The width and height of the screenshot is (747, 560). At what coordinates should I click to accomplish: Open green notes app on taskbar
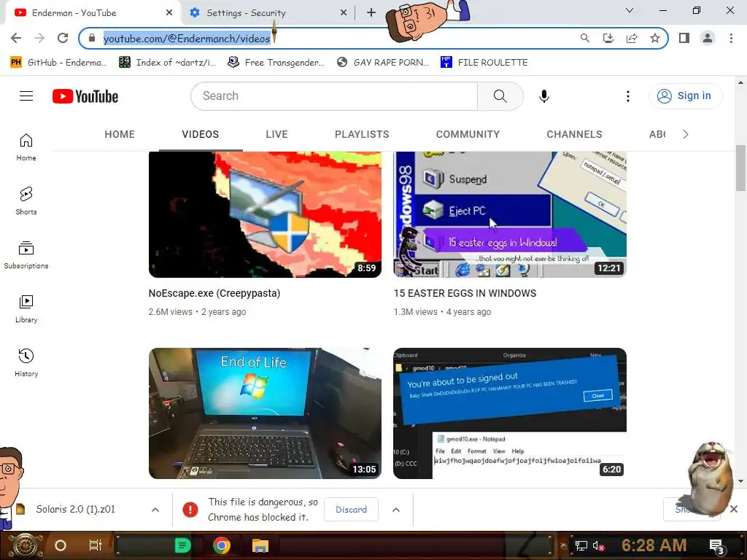(x=183, y=545)
